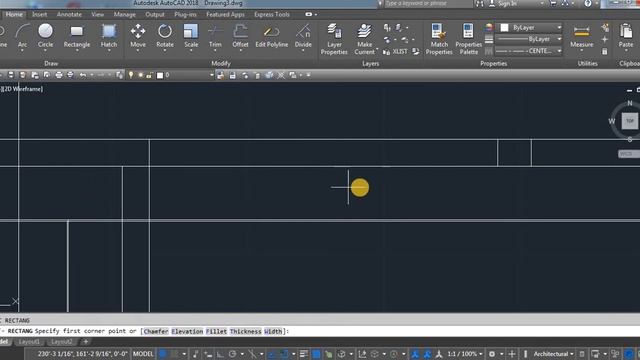Choose the Fillet command option
Viewport: 640px width, 360px height.
(x=216, y=331)
